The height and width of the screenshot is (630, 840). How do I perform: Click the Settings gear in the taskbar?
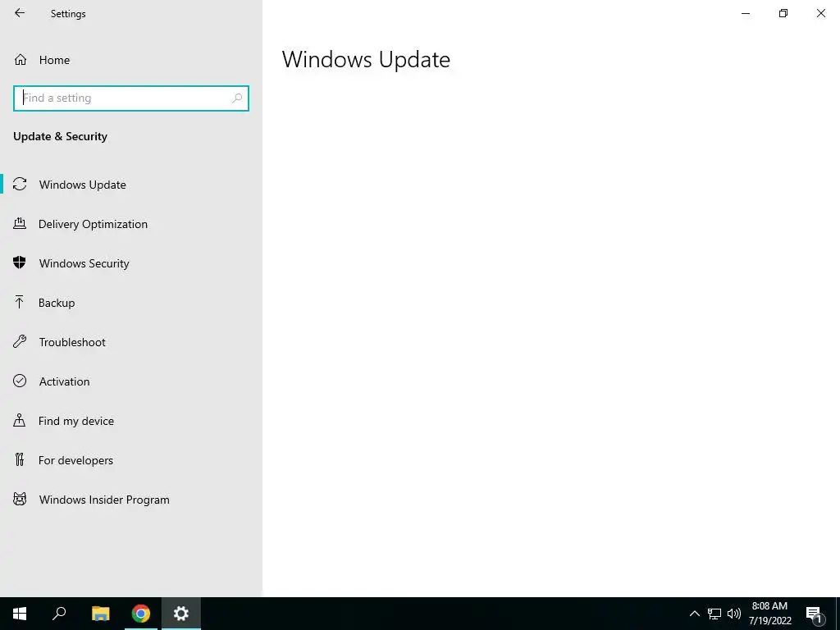tap(181, 614)
